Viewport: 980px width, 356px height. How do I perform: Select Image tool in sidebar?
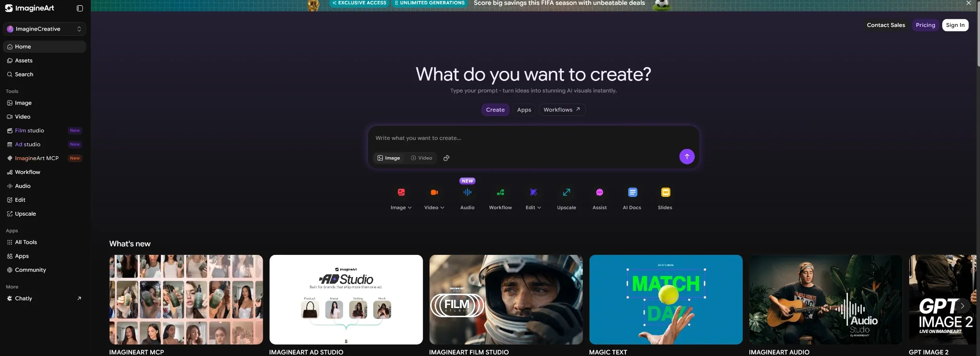45,103
